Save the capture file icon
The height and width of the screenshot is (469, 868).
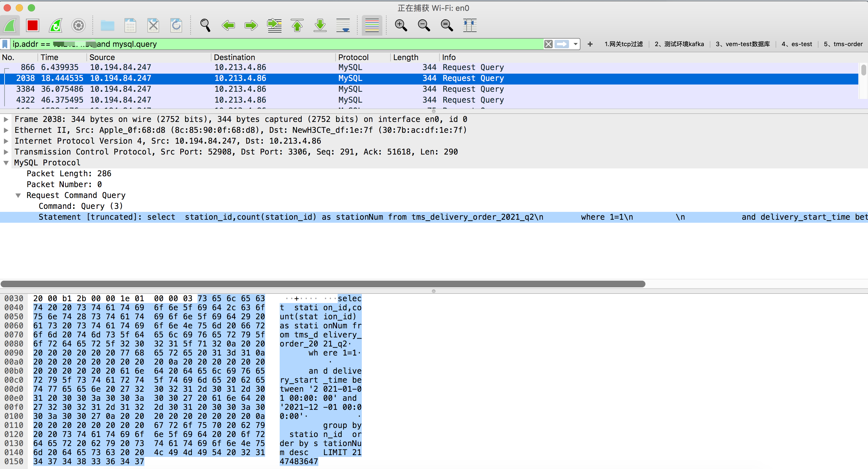click(x=130, y=26)
